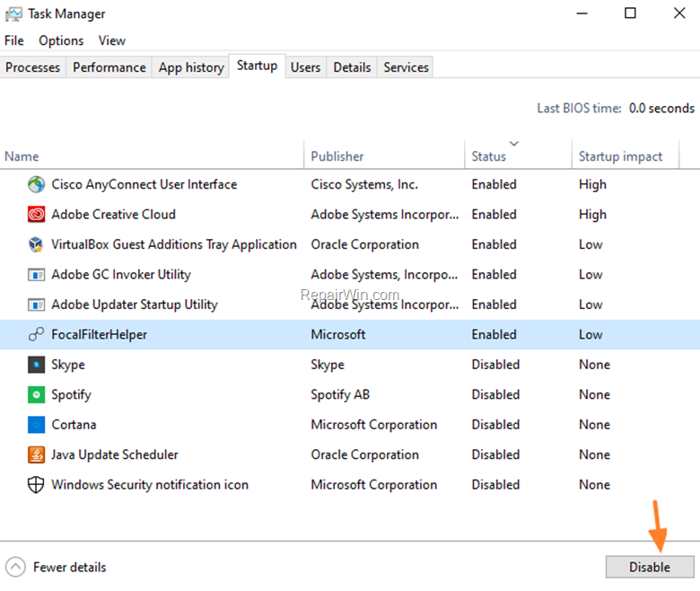Click Oracle Corporation in VirtualBox row
This screenshot has width=700, height=591.
point(364,244)
